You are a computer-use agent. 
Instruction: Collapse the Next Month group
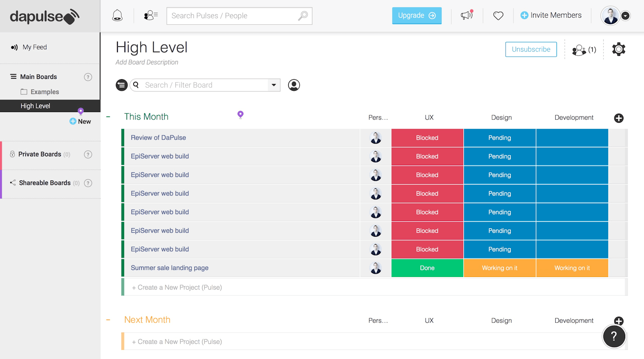[108, 320]
